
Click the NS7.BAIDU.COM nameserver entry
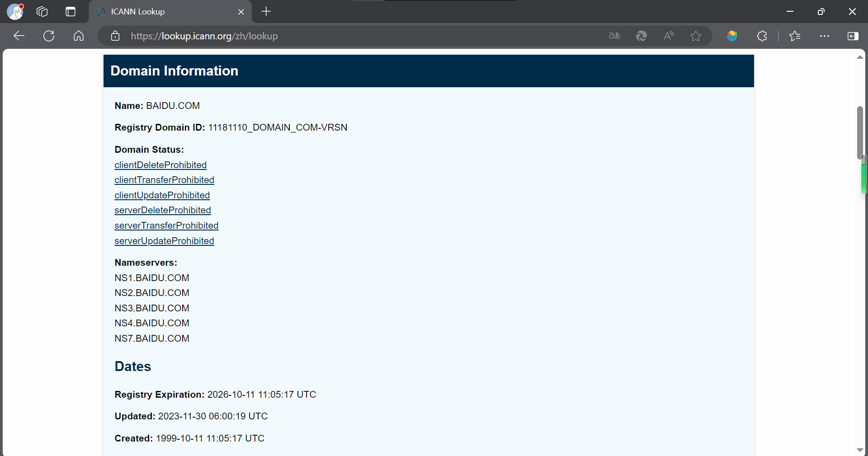point(152,338)
